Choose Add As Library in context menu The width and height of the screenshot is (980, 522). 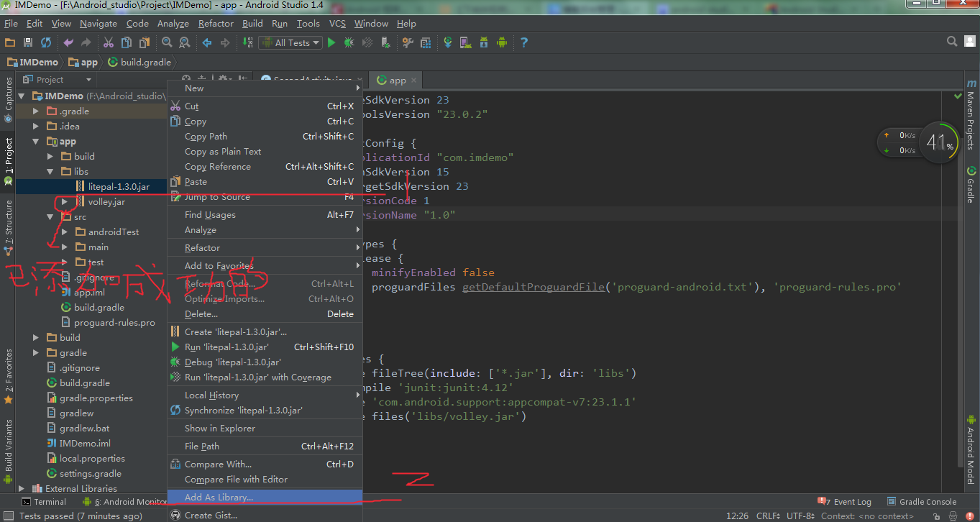pyautogui.click(x=265, y=497)
